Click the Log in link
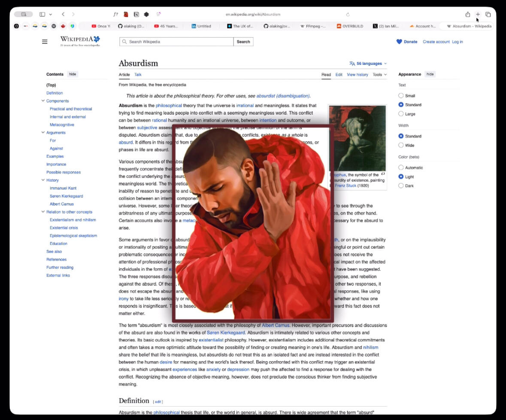The width and height of the screenshot is (506, 420). coord(457,42)
